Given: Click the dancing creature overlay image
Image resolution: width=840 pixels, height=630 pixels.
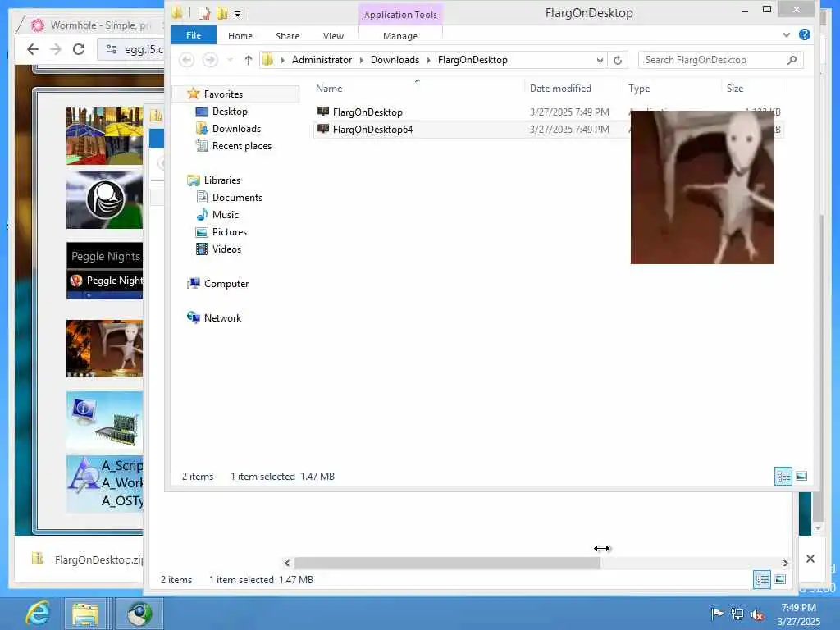Looking at the screenshot, I should point(702,188).
